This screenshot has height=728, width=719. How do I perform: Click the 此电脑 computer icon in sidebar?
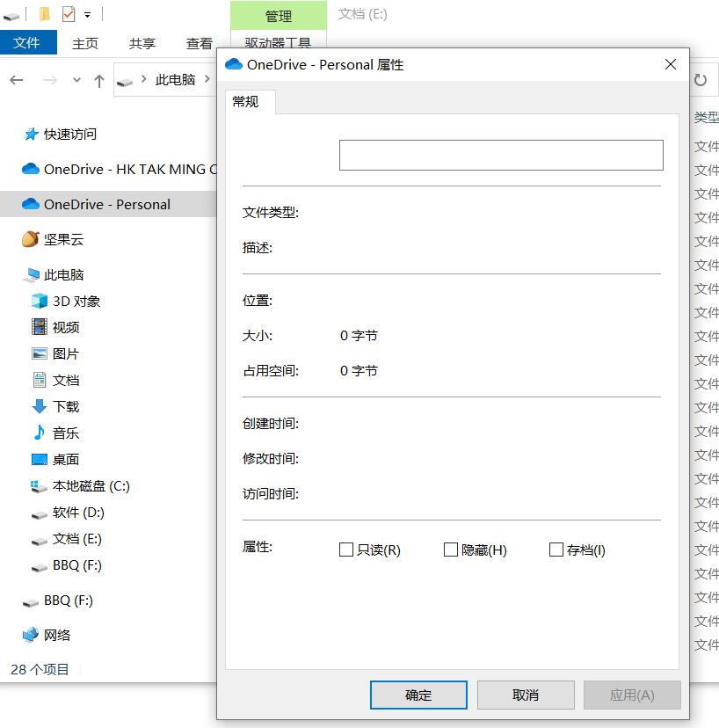click(x=32, y=275)
